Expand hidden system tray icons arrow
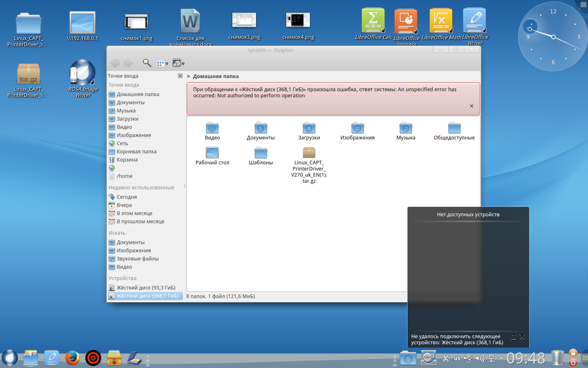The height and width of the screenshot is (368, 588). point(501,359)
